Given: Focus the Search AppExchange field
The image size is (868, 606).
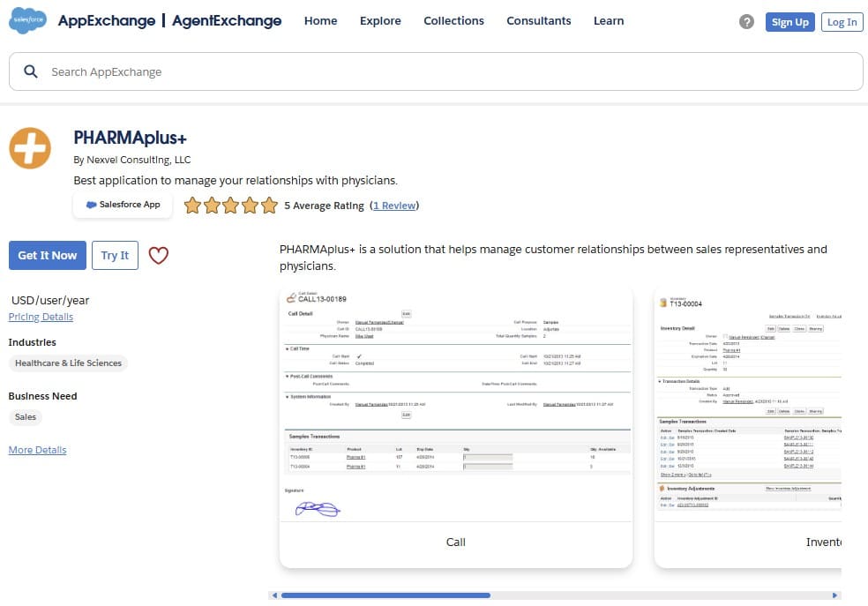Looking at the screenshot, I should 436,71.
